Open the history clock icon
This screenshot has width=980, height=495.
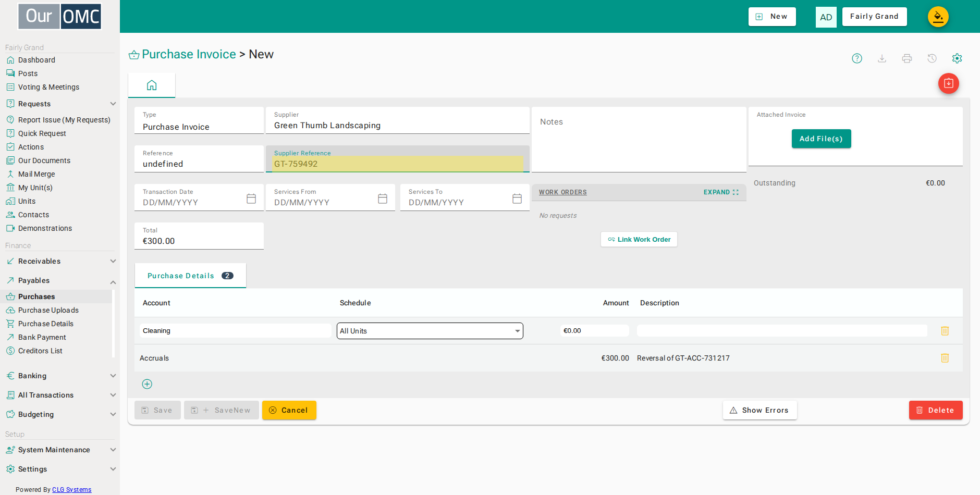point(932,58)
